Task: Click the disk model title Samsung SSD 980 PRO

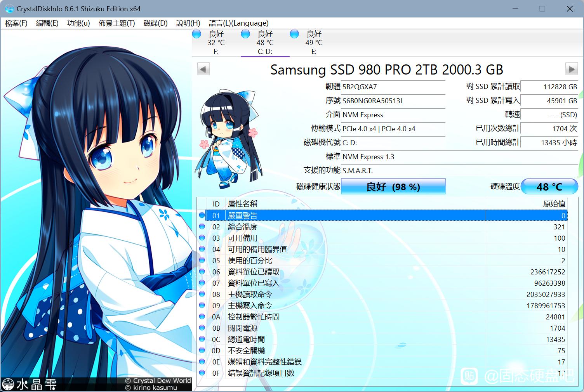Action: [386, 69]
